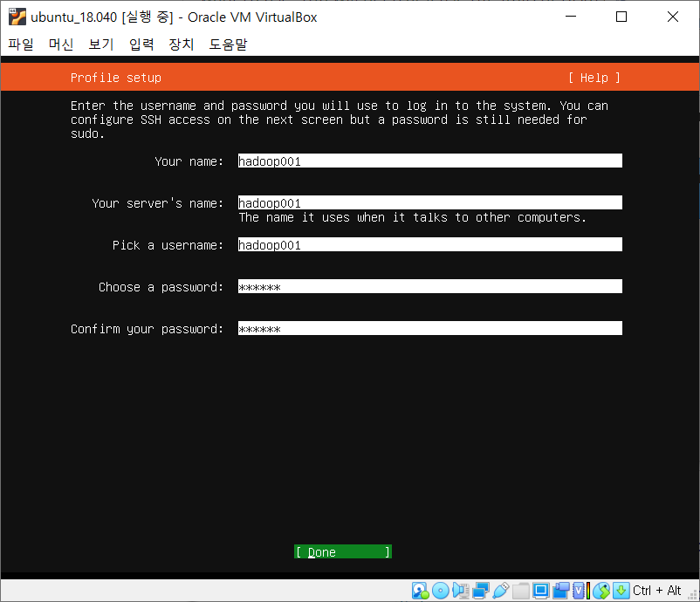Click the 'Your server's name:' label
The width and height of the screenshot is (700, 602).
[x=157, y=203]
